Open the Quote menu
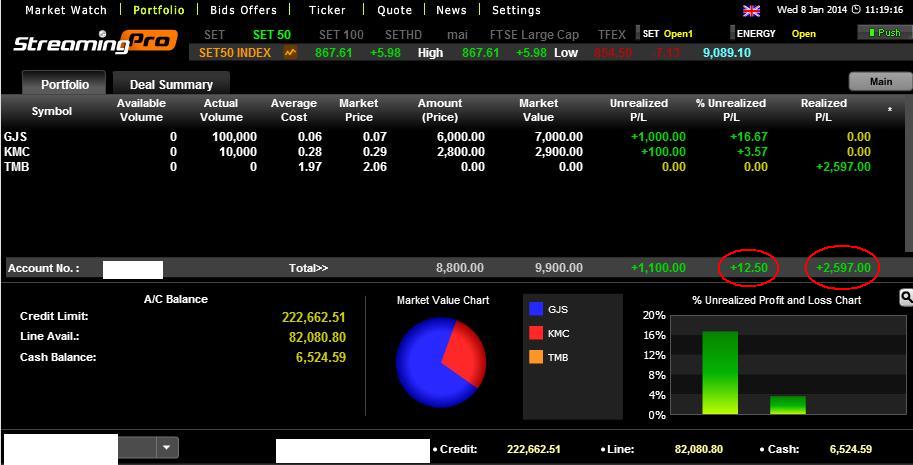913x465 pixels. tap(395, 10)
